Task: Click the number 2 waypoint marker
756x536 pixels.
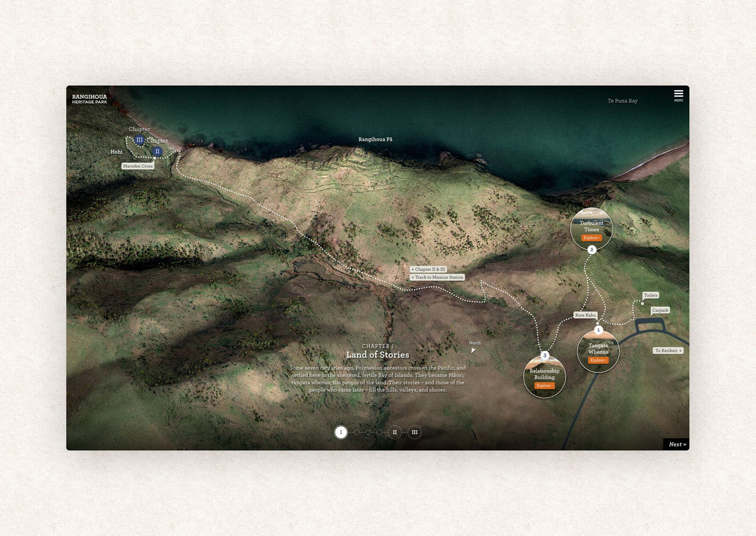Action: 591,250
